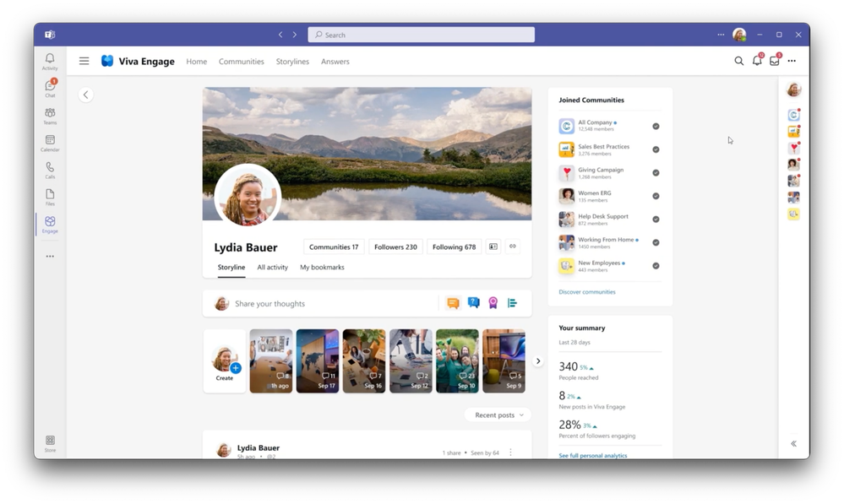Open the Communities nav item

[x=241, y=62]
